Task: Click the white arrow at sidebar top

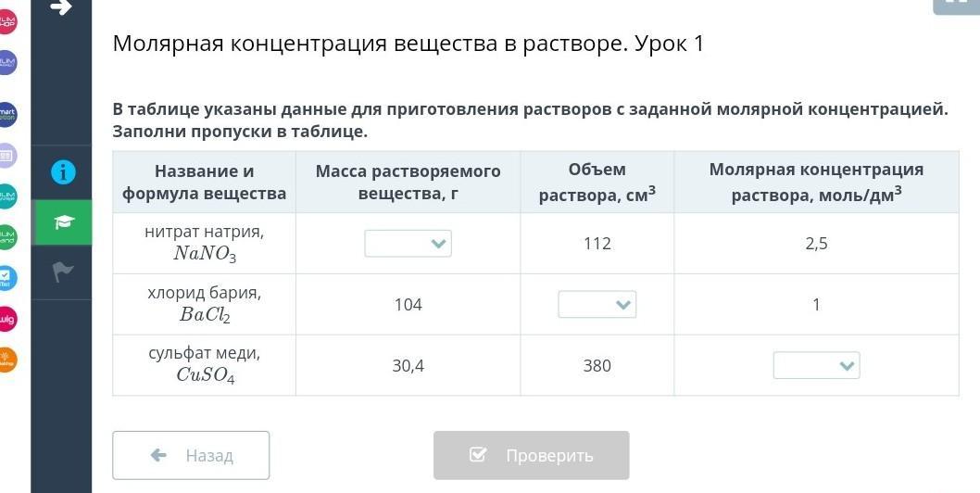Action: click(60, 6)
